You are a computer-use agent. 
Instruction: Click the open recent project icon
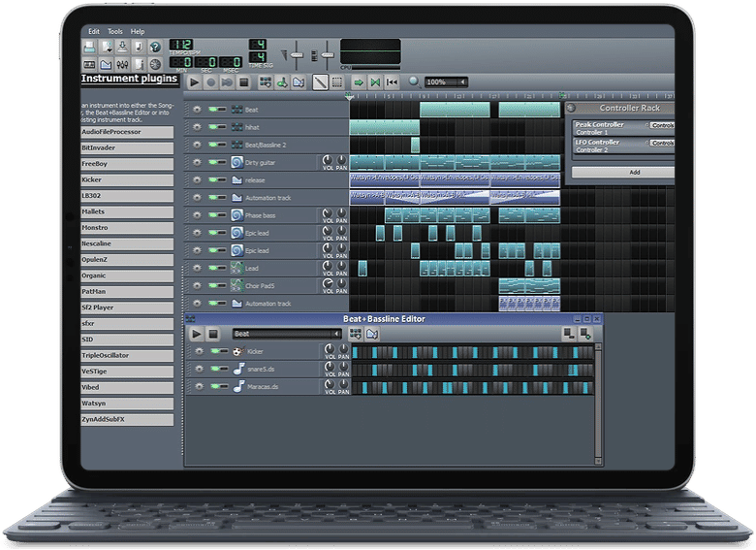pyautogui.click(x=106, y=47)
